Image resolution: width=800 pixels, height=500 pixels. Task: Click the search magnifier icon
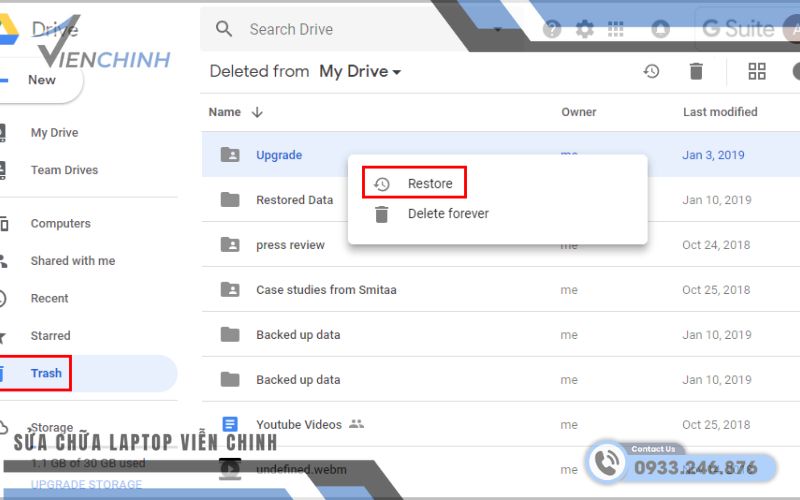tap(223, 29)
